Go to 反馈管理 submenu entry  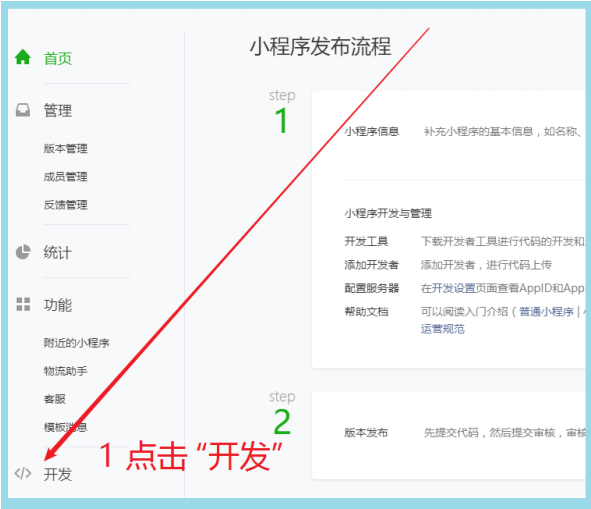tap(66, 205)
